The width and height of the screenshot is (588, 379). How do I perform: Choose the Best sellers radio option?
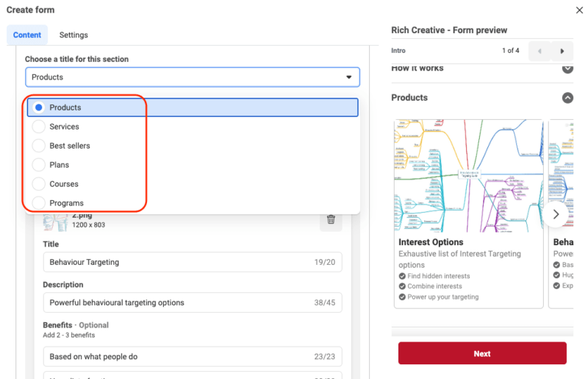pos(39,146)
